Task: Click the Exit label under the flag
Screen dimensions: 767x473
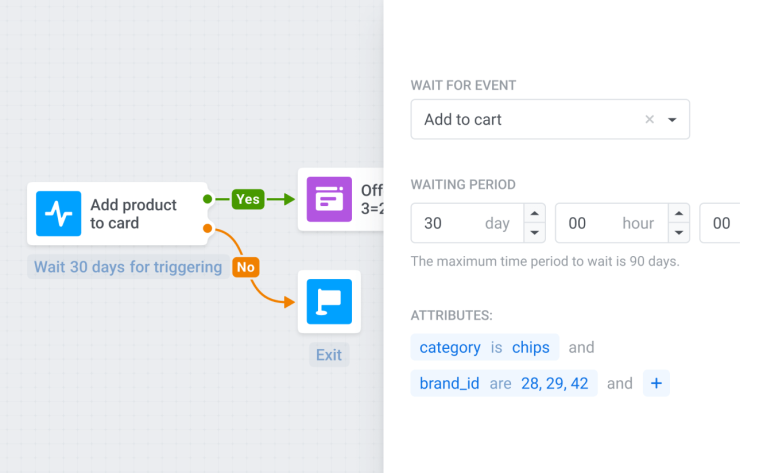Action: point(329,355)
